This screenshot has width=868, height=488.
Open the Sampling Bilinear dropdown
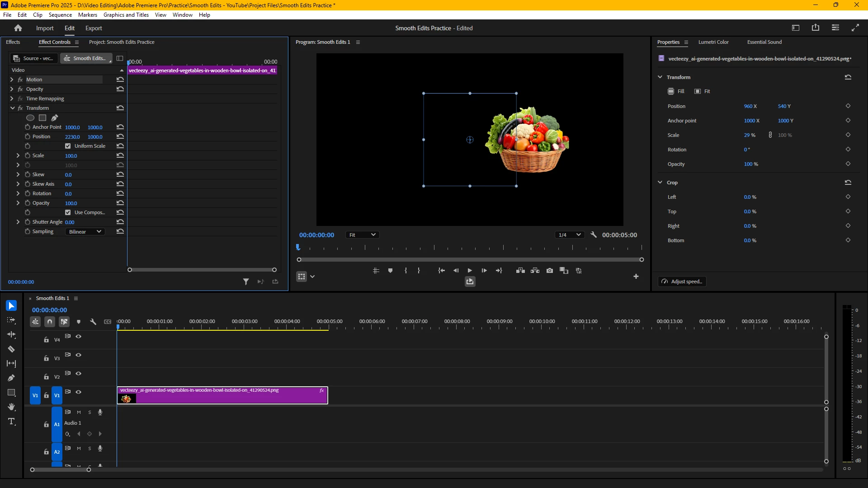85,232
